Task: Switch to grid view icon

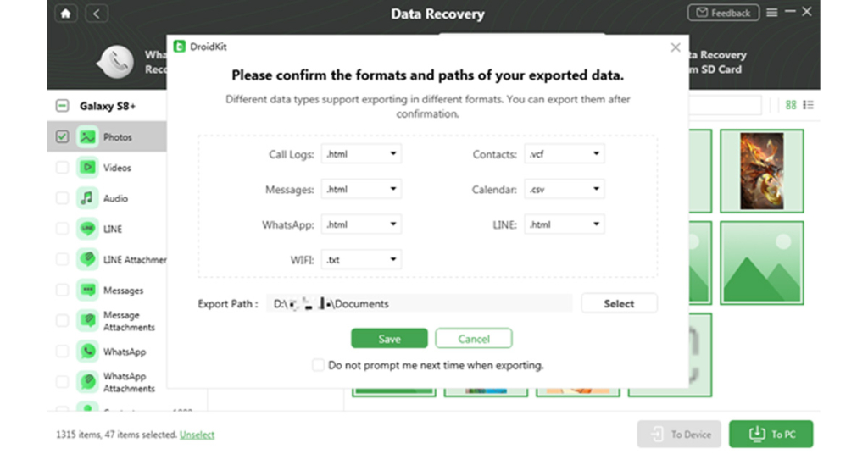Action: [791, 105]
